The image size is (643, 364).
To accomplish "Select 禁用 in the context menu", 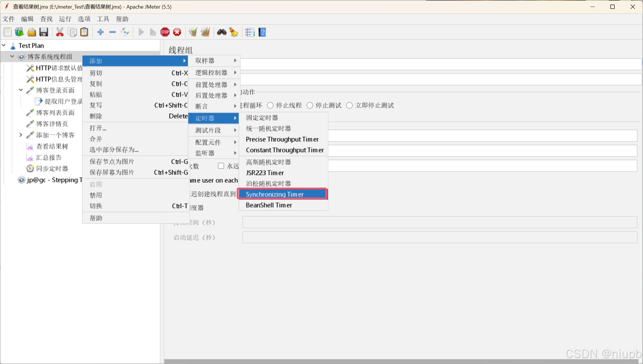I will 96,195.
